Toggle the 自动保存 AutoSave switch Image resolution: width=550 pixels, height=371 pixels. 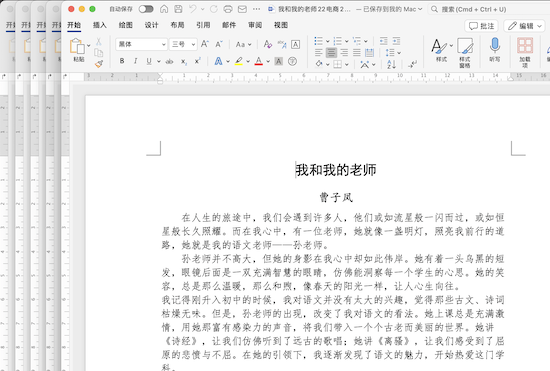[x=146, y=9]
